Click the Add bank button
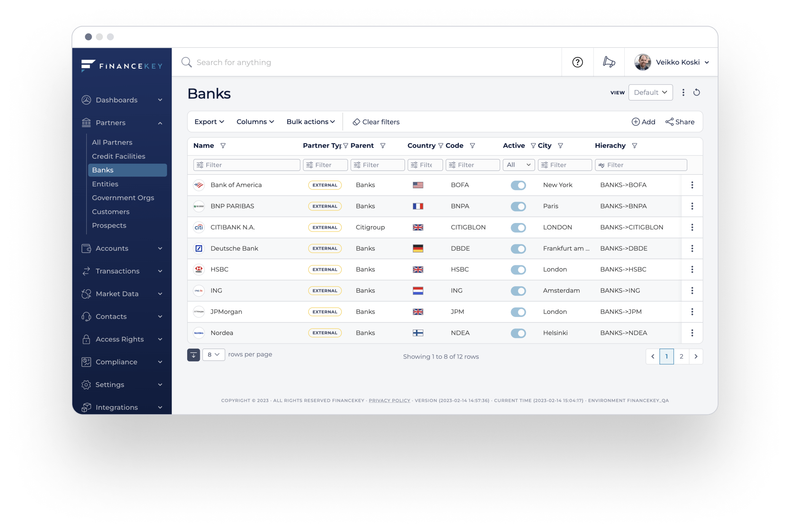 643,122
